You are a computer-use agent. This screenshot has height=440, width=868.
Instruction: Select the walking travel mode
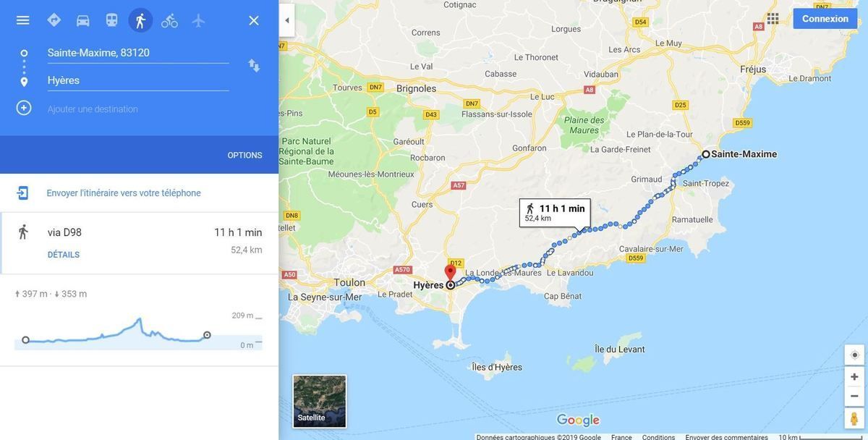(x=140, y=20)
